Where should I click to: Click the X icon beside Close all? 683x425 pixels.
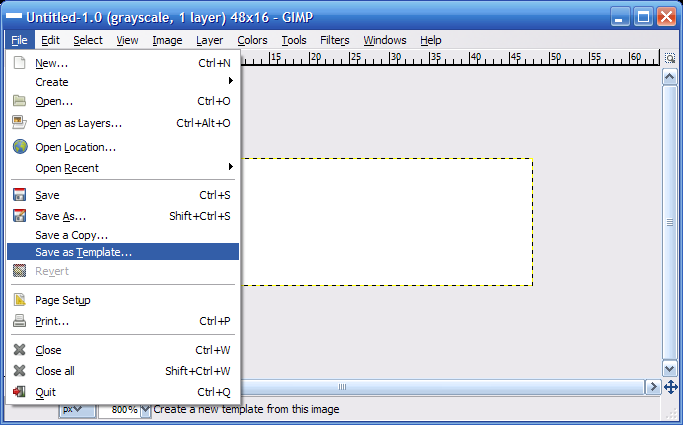pyautogui.click(x=19, y=371)
